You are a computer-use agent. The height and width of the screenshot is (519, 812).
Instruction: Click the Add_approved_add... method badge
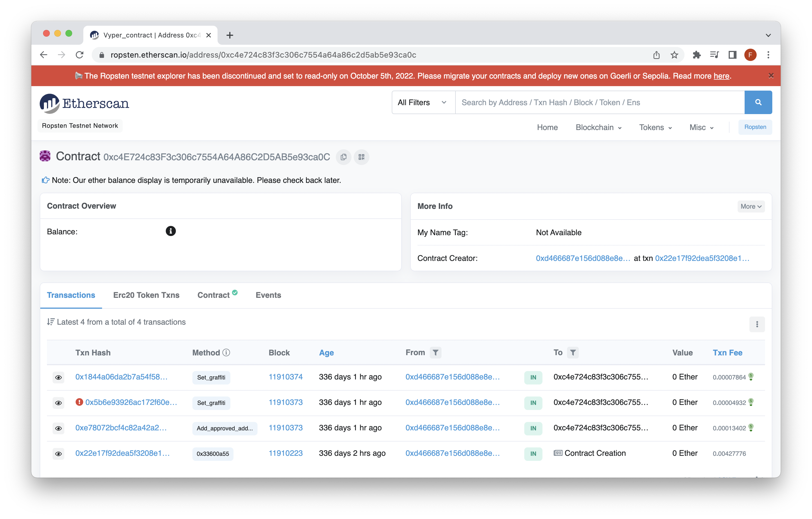pos(225,428)
